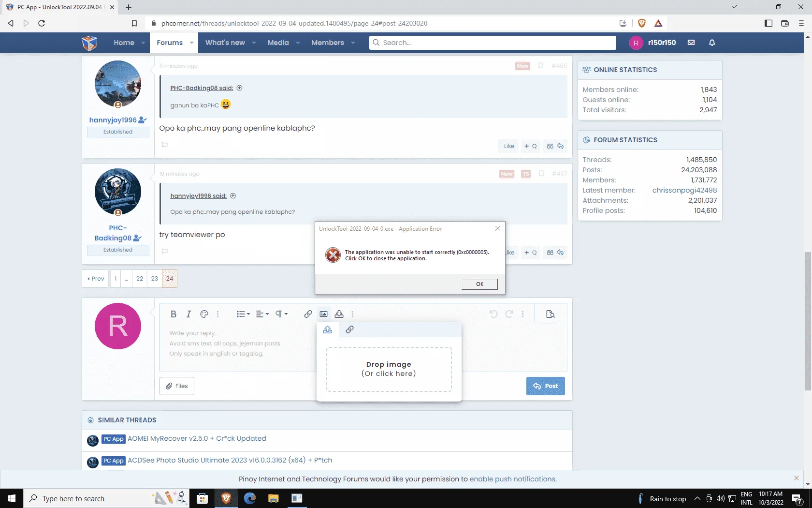Toggle the Brave sidebar panel

pyautogui.click(x=768, y=23)
